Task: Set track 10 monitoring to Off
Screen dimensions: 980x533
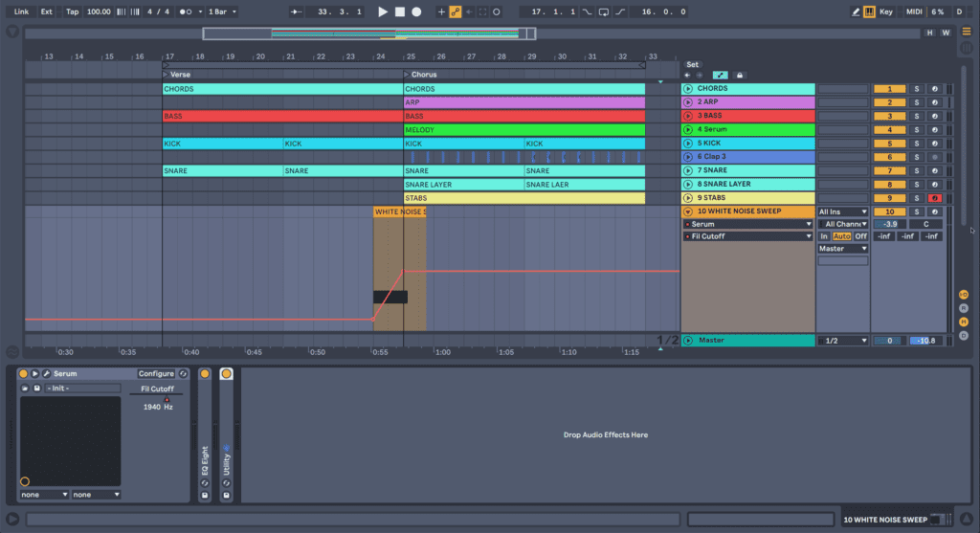Action: tap(860, 236)
